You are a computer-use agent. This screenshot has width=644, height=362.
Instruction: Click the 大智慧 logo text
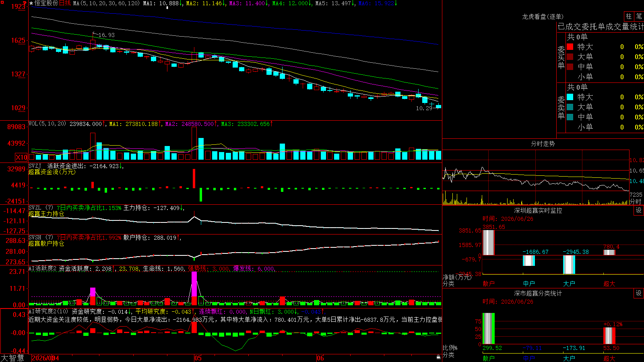(12, 358)
